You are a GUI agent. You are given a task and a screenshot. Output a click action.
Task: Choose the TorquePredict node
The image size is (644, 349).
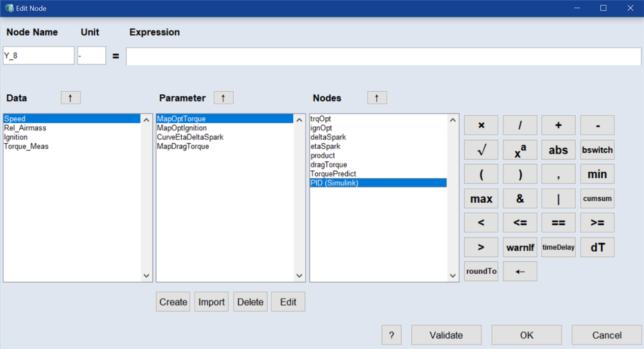tap(333, 174)
